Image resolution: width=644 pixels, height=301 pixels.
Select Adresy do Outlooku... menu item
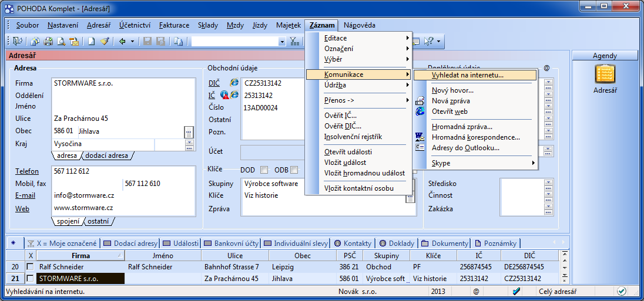[476, 148]
